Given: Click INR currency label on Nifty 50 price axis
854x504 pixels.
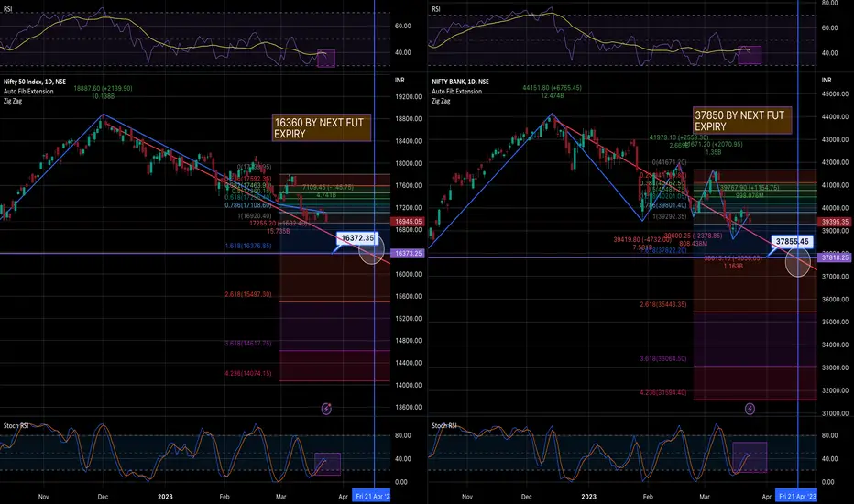Looking at the screenshot, I should 400,81.
